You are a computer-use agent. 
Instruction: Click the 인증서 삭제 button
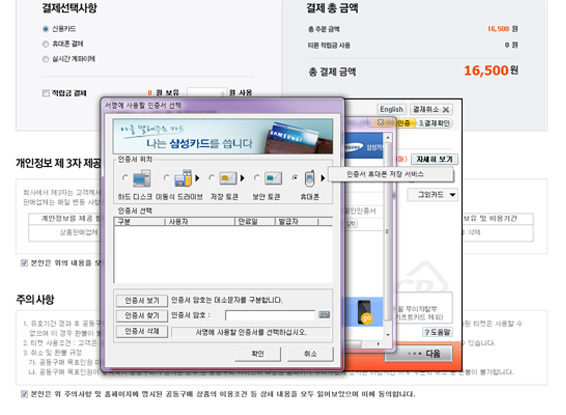click(142, 331)
